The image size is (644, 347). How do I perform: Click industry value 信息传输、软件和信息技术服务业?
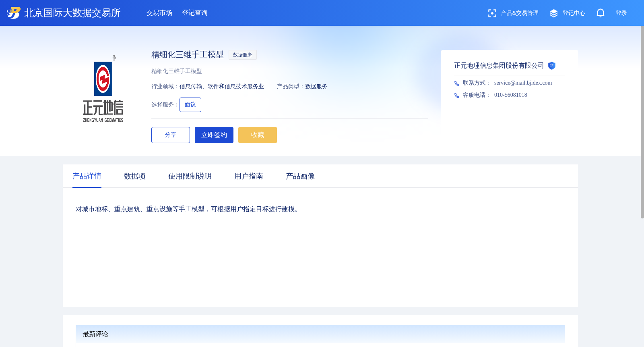222,87
